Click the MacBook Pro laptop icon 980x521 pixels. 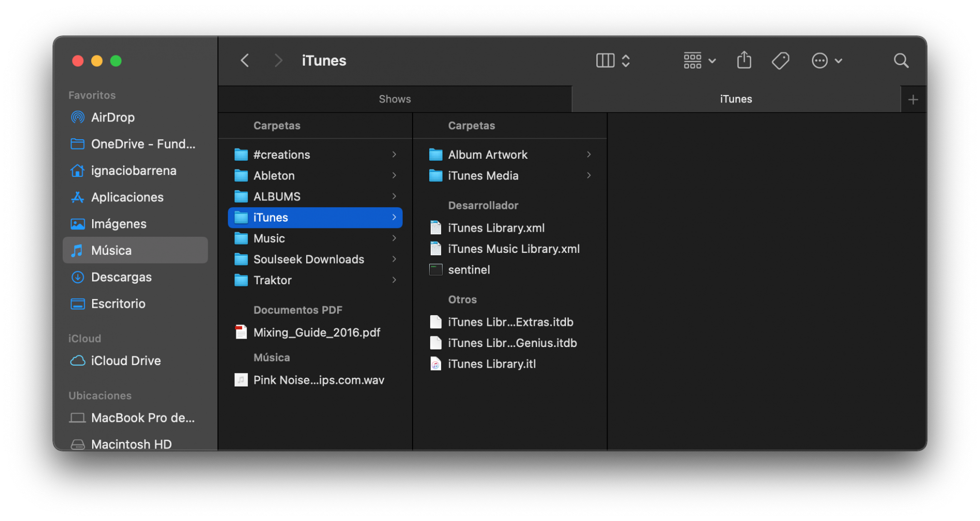tap(77, 418)
